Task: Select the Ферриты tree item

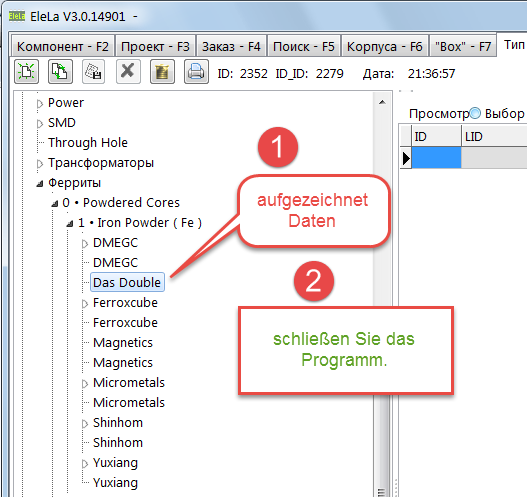Action: [x=74, y=183]
